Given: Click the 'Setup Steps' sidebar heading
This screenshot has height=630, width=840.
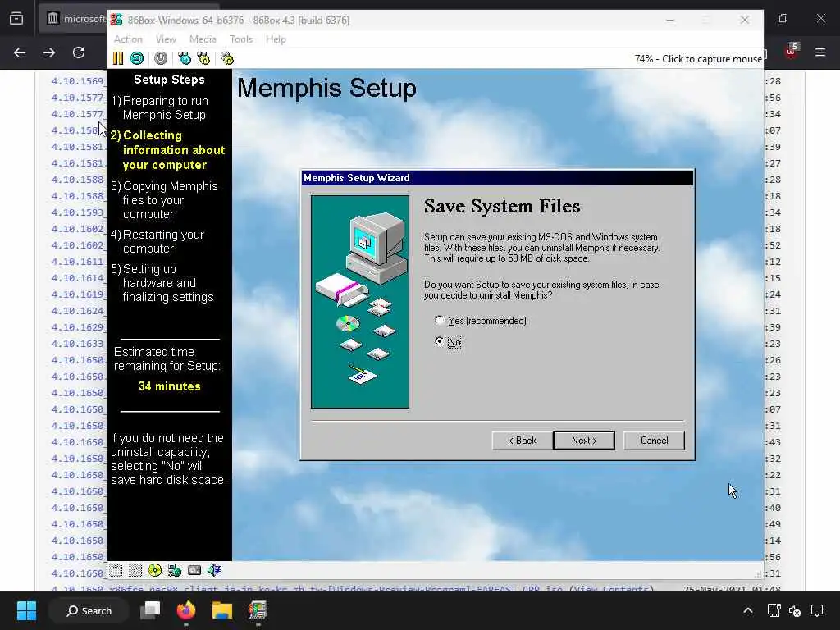Looking at the screenshot, I should coord(169,80).
